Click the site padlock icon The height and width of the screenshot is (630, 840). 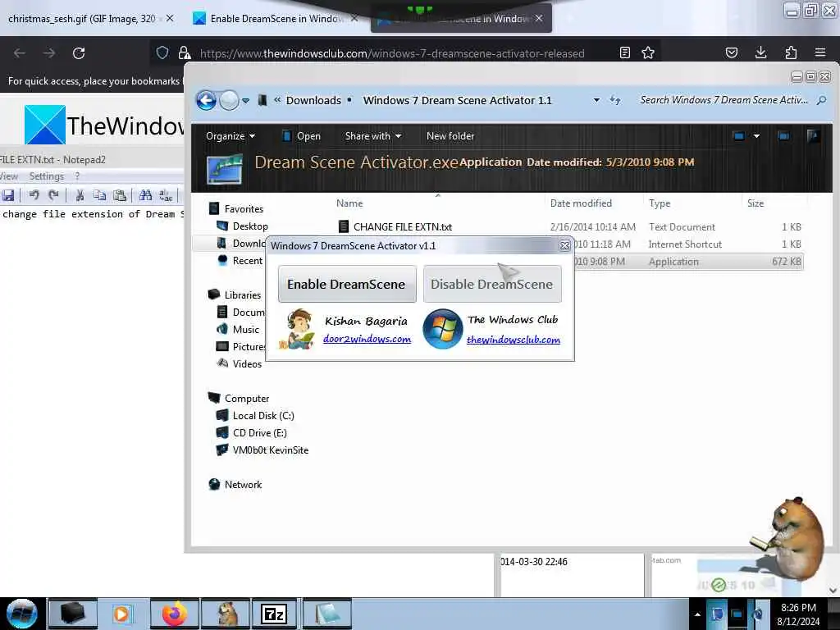coord(185,52)
